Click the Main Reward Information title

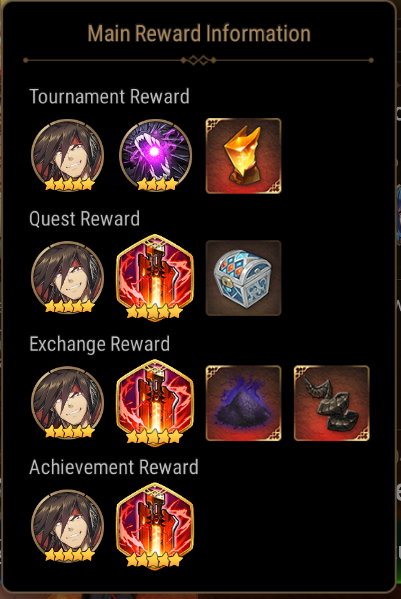(x=199, y=33)
